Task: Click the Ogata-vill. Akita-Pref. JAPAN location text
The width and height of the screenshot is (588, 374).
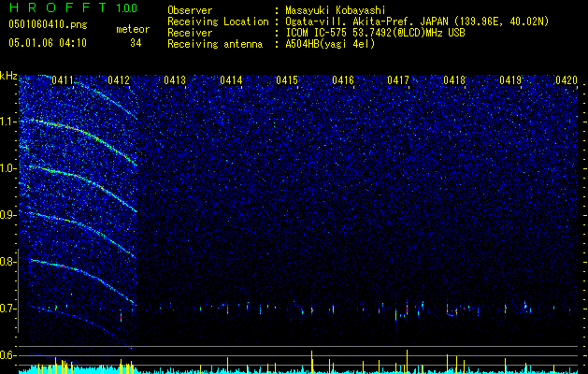Action: click(417, 22)
